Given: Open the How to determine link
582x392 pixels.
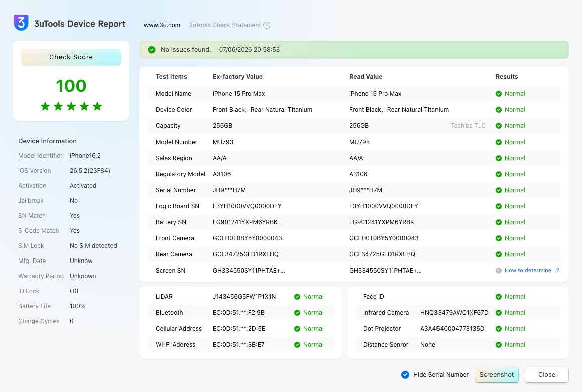Looking at the screenshot, I should click(531, 270).
